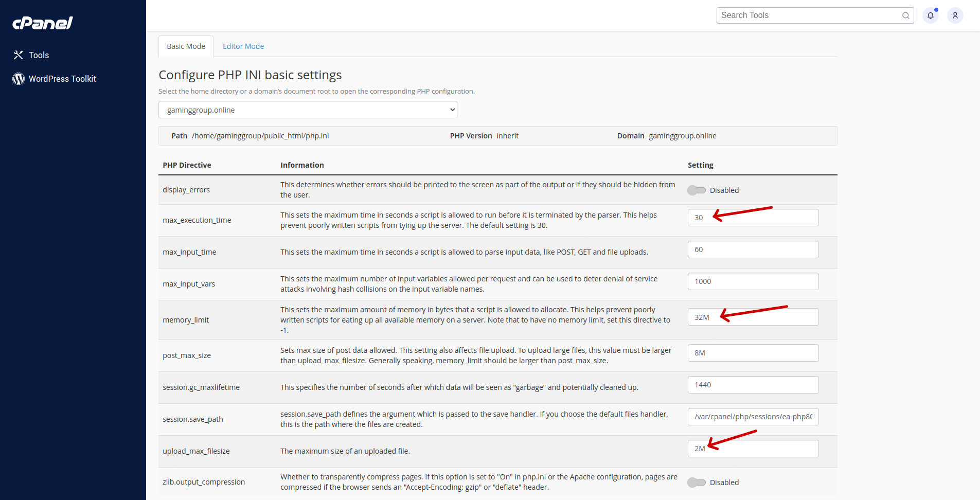This screenshot has width=980, height=500.
Task: Click the max_input_vars value field
Action: tap(753, 281)
